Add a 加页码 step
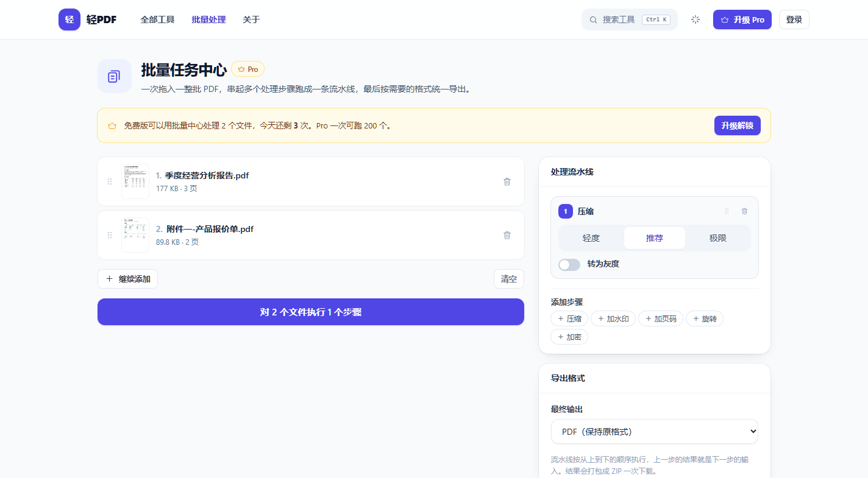 pyautogui.click(x=661, y=318)
